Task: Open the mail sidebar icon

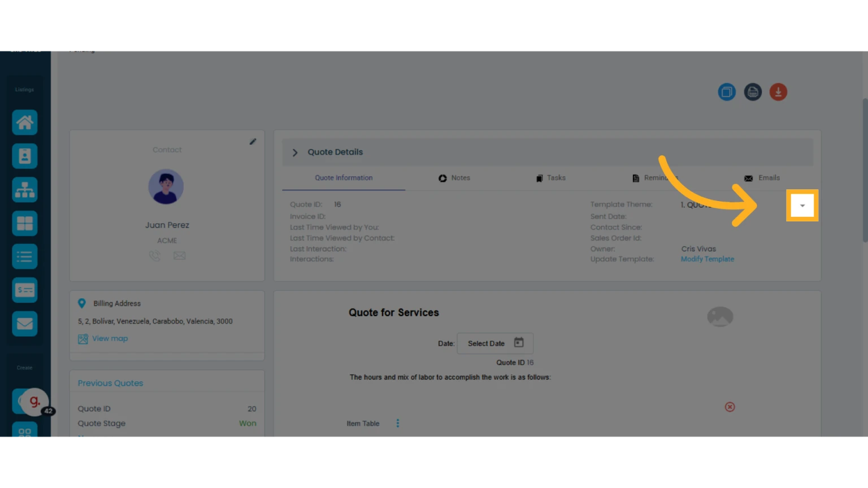Action: click(25, 324)
